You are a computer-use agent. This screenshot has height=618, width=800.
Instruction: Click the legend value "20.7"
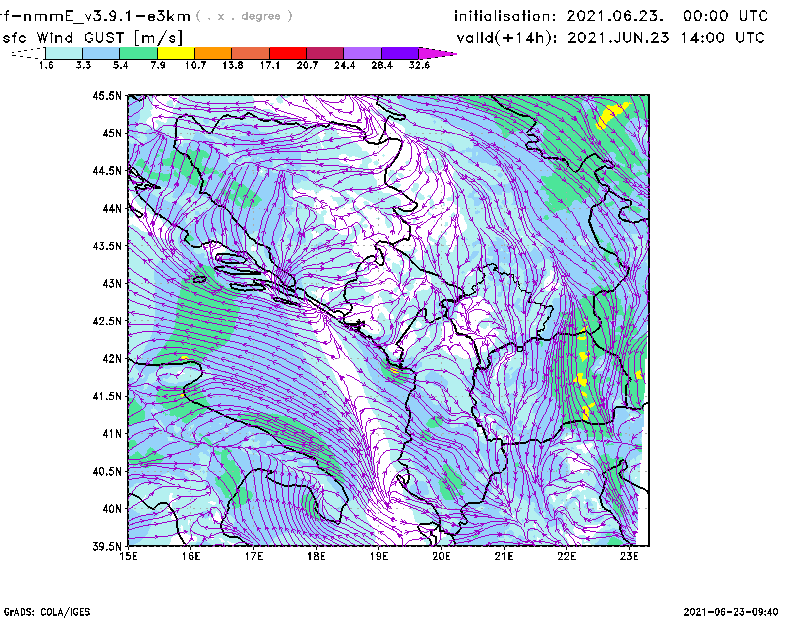pyautogui.click(x=307, y=65)
